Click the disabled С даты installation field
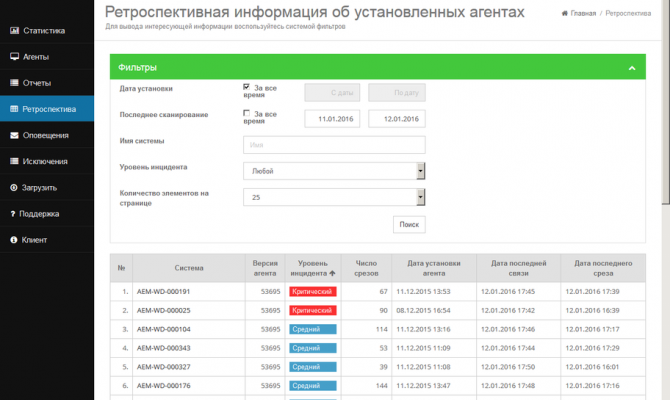 tap(332, 92)
